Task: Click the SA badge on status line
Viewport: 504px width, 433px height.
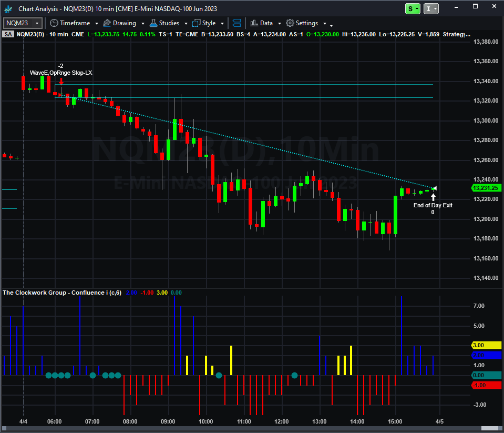Action: pyautogui.click(x=8, y=34)
